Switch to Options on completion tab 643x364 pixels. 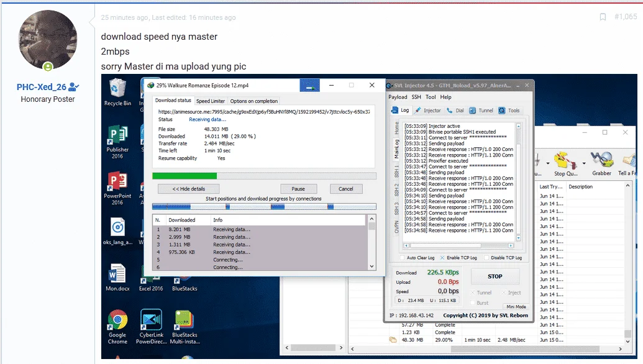point(254,101)
